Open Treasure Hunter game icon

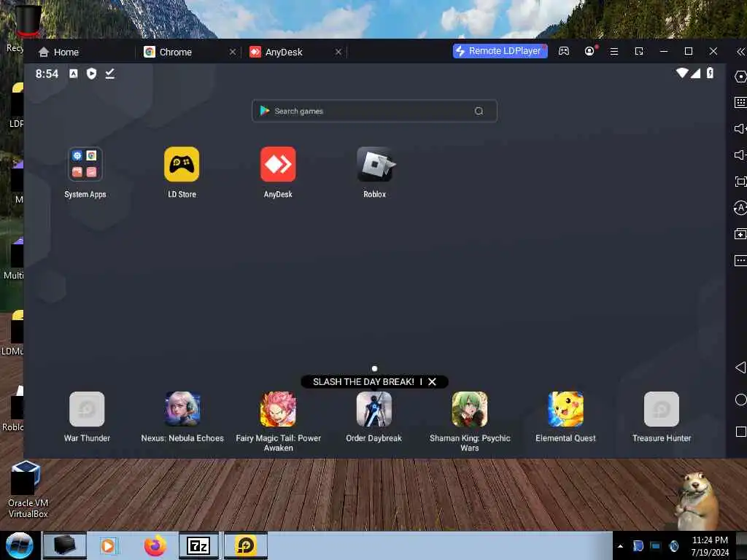[x=661, y=409]
